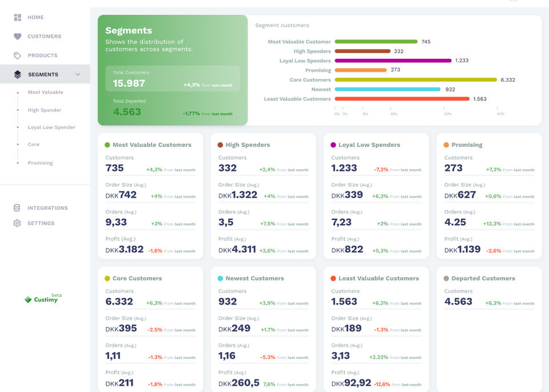Click order size DKK1.322 in High Spenders
Screen dimensions: 549x392
point(238,195)
